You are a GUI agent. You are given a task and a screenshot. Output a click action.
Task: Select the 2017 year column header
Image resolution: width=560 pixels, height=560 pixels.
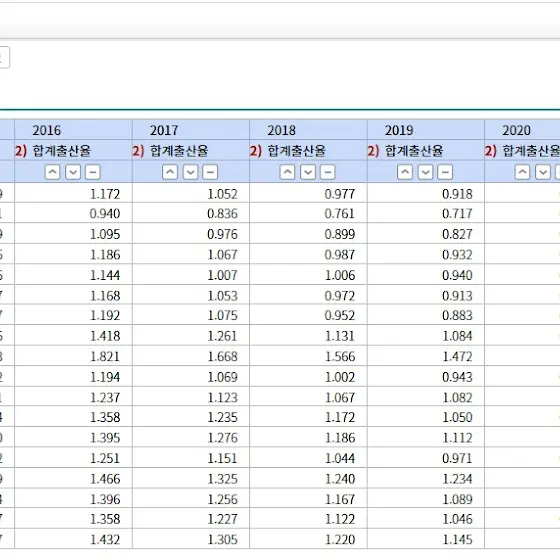164,130
